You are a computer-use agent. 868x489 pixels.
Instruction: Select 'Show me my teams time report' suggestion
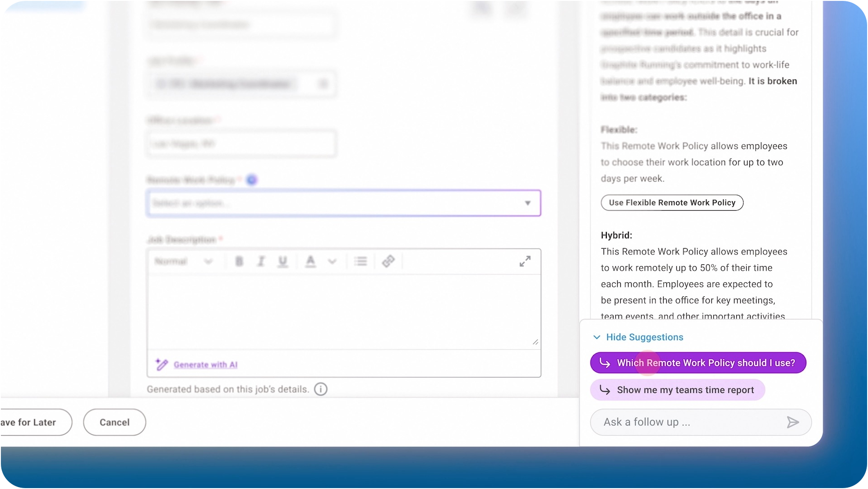pos(678,390)
